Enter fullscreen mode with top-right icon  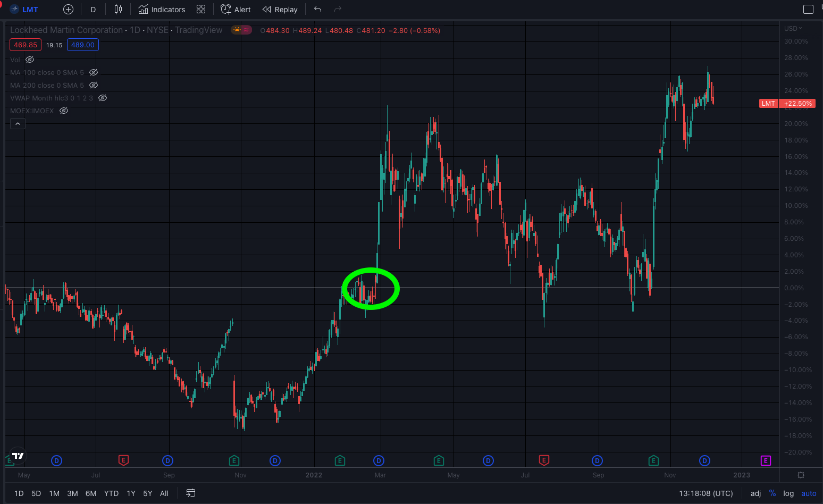pyautogui.click(x=808, y=10)
